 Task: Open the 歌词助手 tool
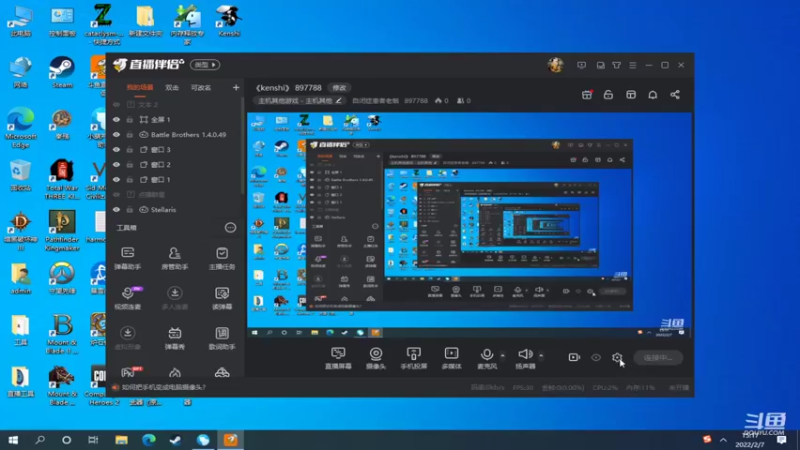(222, 338)
